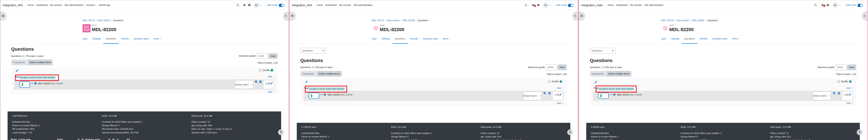Open notifications bell in integration_404 pane
The width and height of the screenshot is (868, 140).
click(x=533, y=5)
